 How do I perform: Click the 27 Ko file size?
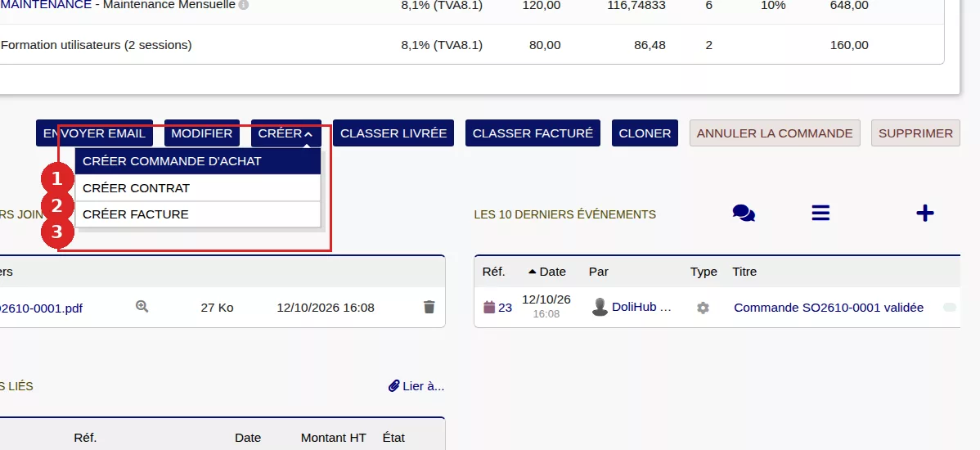click(x=217, y=308)
